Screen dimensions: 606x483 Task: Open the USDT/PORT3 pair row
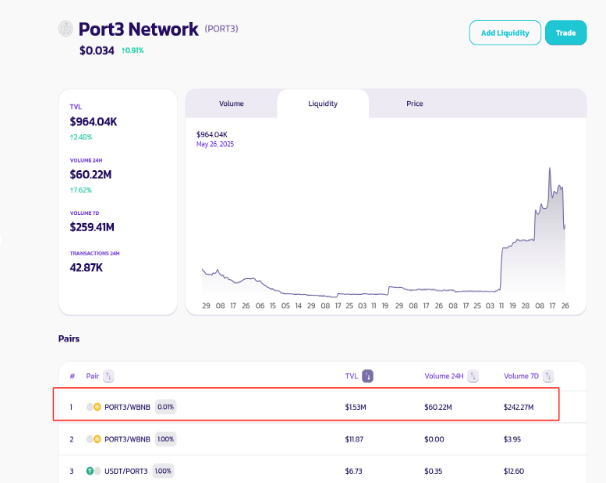(x=322, y=471)
